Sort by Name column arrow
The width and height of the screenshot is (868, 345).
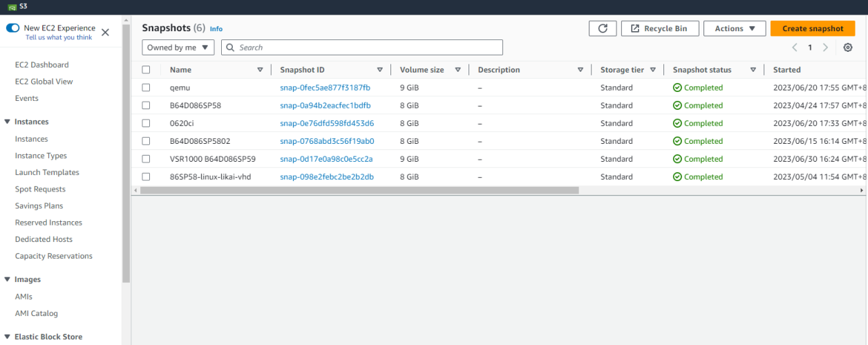tap(260, 70)
